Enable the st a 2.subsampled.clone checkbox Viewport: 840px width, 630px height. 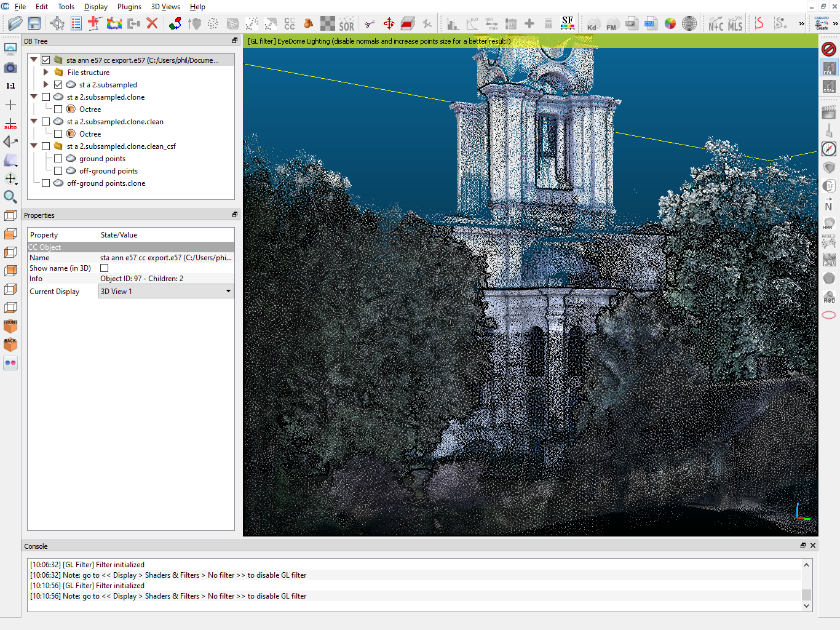[x=46, y=97]
